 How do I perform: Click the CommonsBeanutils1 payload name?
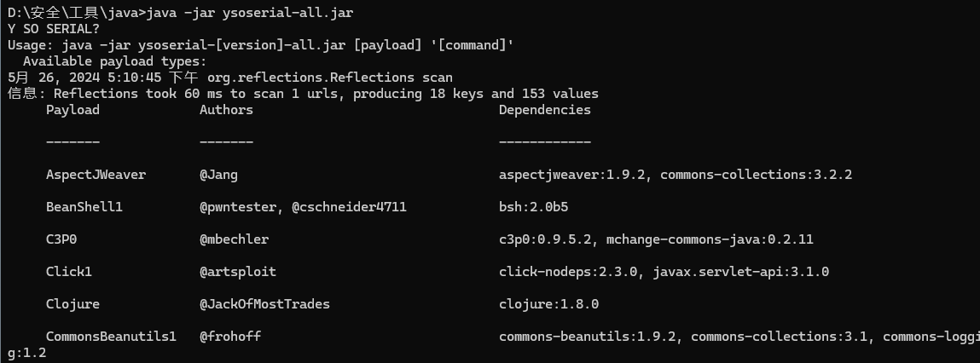(111, 337)
